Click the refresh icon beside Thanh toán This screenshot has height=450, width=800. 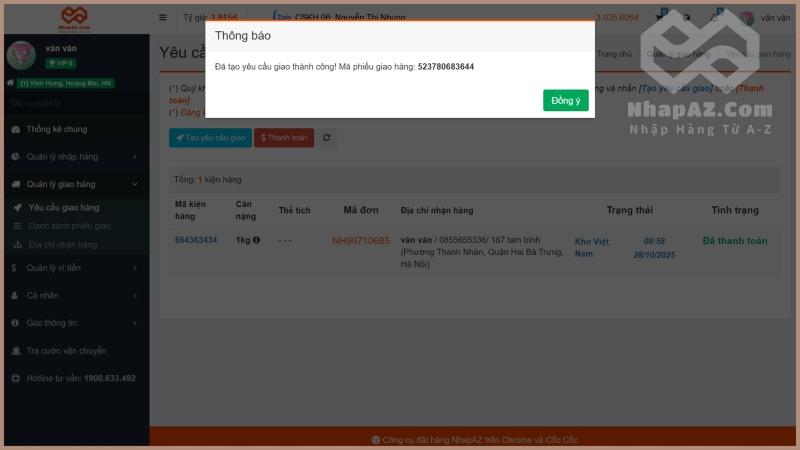(327, 138)
